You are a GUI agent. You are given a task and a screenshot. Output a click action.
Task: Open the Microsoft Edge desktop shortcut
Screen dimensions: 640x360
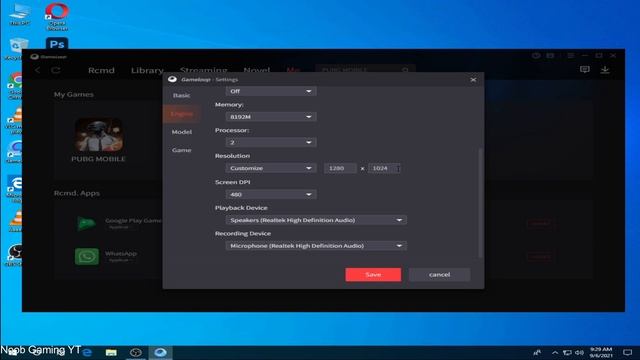[15, 189]
